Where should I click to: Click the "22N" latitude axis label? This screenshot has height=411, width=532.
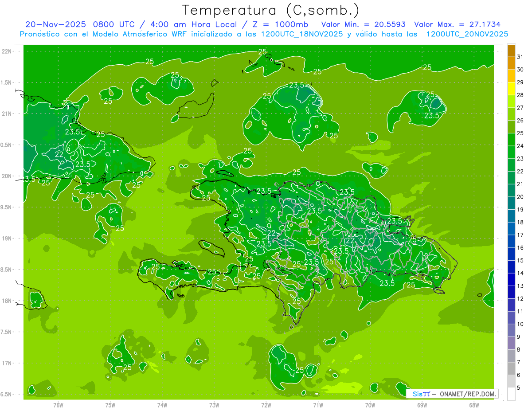click(x=7, y=51)
